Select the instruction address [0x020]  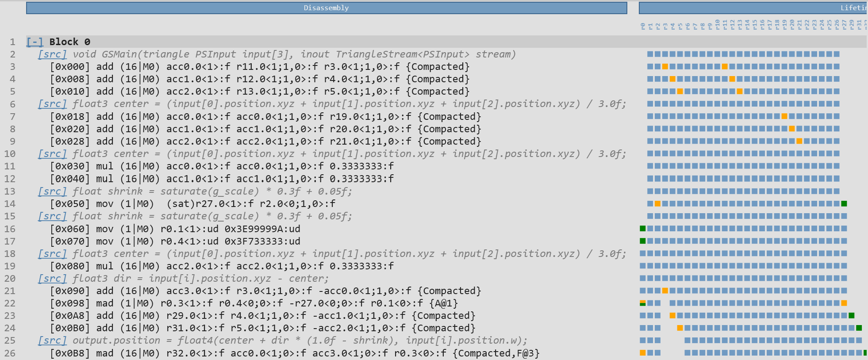[70, 129]
